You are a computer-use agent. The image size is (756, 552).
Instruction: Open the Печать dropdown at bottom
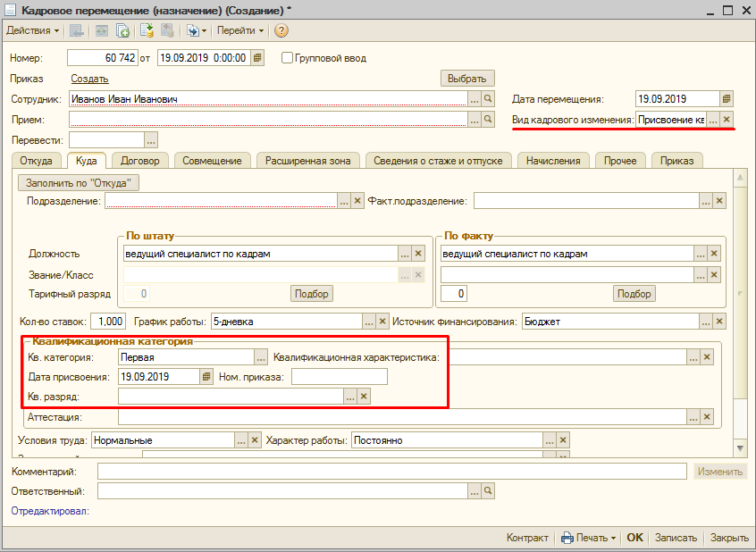[589, 538]
